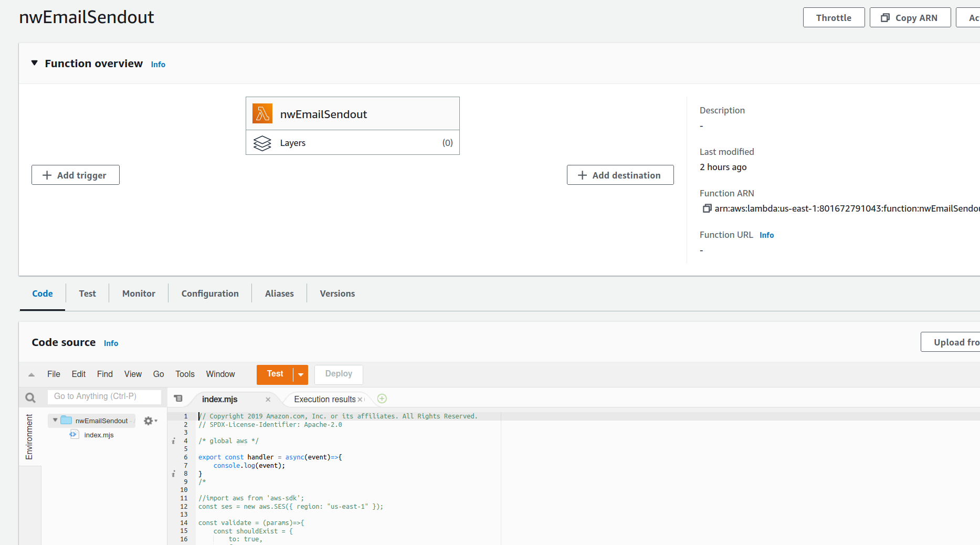The width and height of the screenshot is (980, 545).
Task: Click the index.mjs file icon in tree
Action: click(74, 434)
